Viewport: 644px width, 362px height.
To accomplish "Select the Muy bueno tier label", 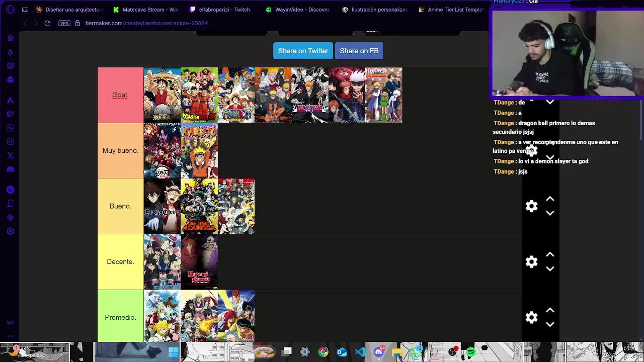I will tap(120, 151).
